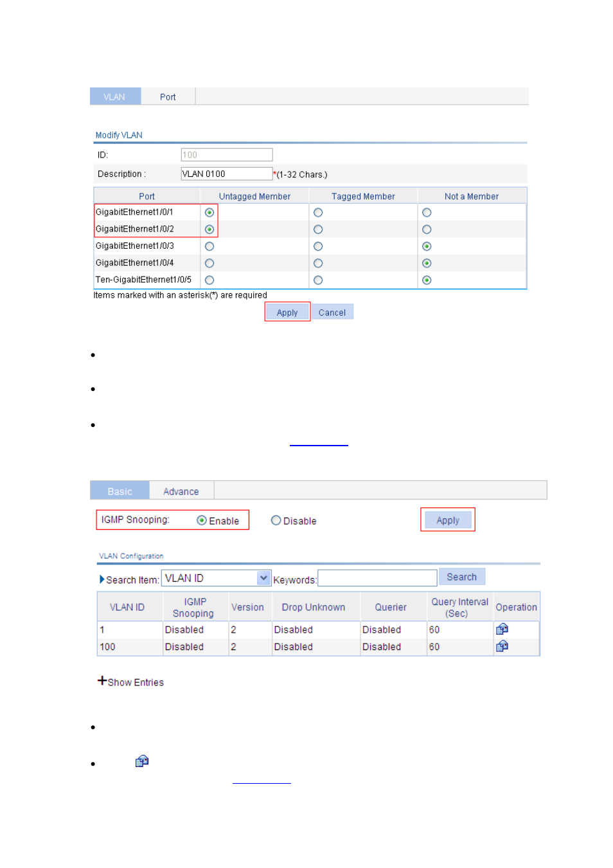
Task: Set GigabitEthernet1/0/1 as Untagged Member
Action: [209, 212]
